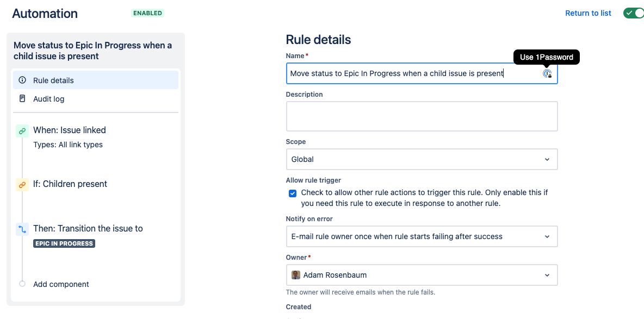The height and width of the screenshot is (319, 644).
Task: Click the green Issue linked trigger icon
Action: tap(22, 131)
